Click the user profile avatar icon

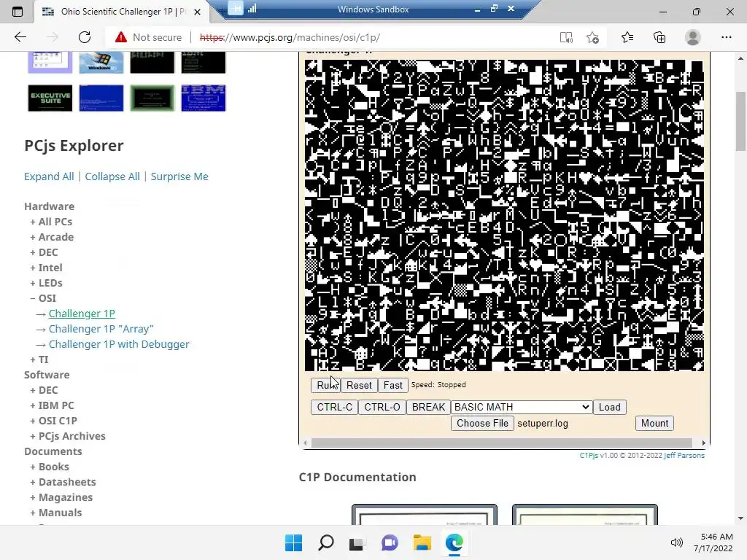click(693, 37)
